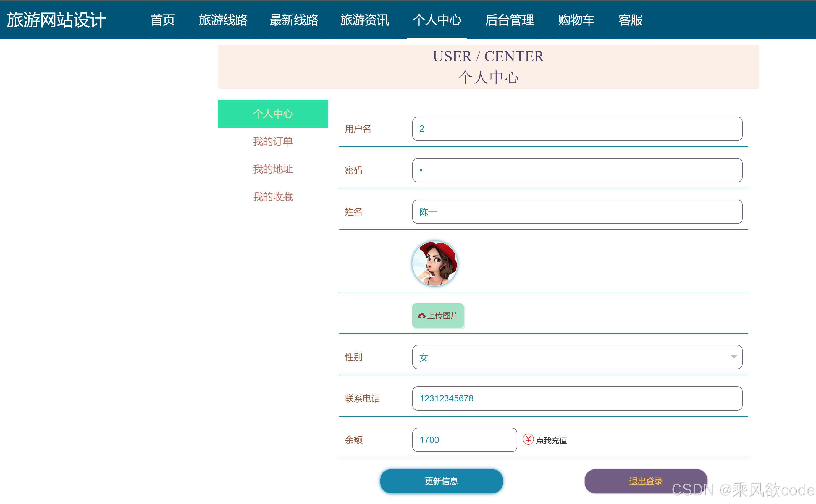Open 后台管理 from the top menu
The height and width of the screenshot is (504, 816).
click(x=509, y=20)
